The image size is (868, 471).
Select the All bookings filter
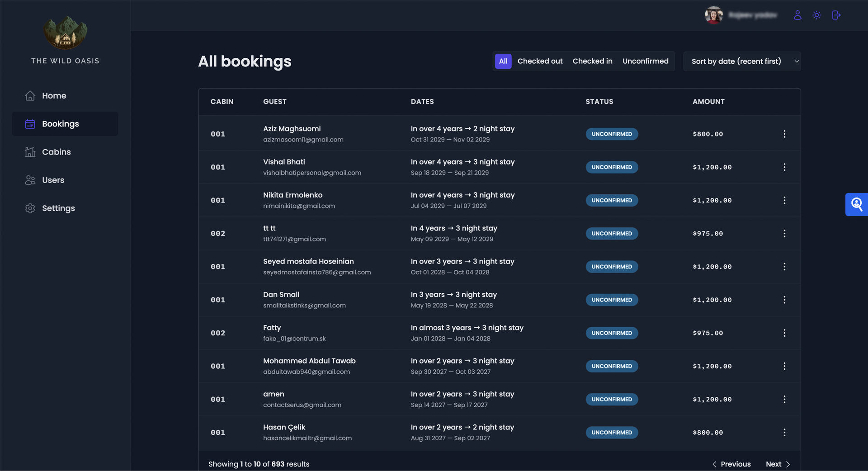tap(503, 61)
